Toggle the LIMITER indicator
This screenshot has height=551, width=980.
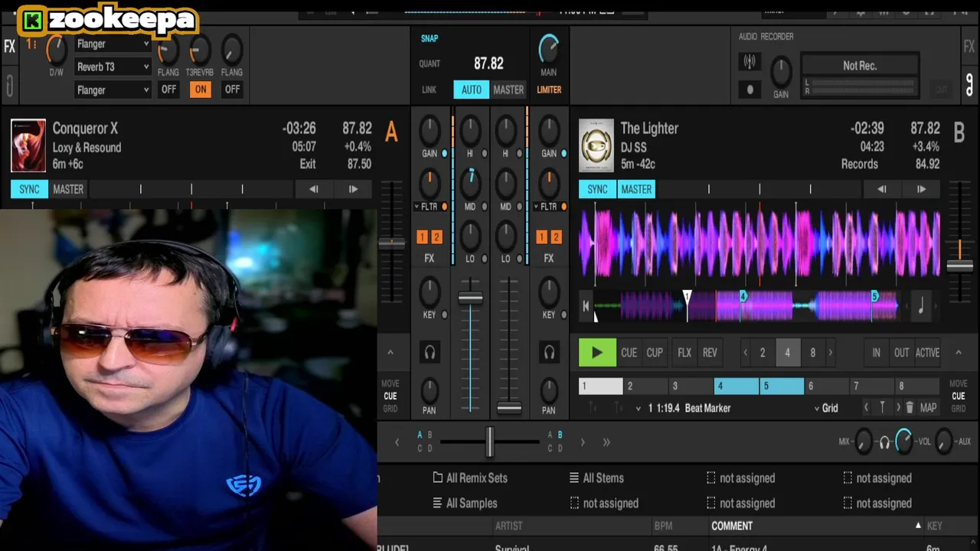(549, 90)
